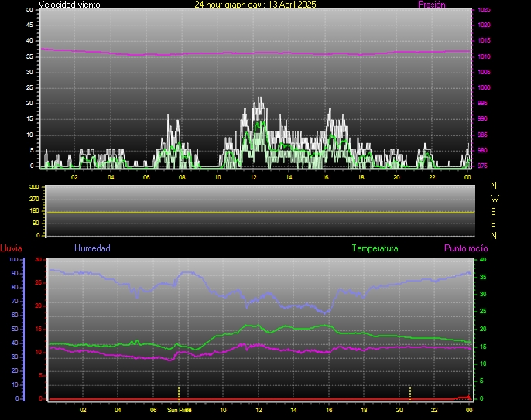
Task: Click the green 25 value on the temperature axis
Action: click(483, 312)
